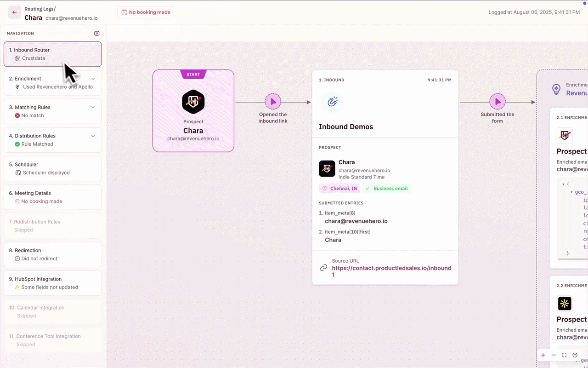Expand the Distribution Rules chevron
588x368 pixels.
pyautogui.click(x=93, y=136)
